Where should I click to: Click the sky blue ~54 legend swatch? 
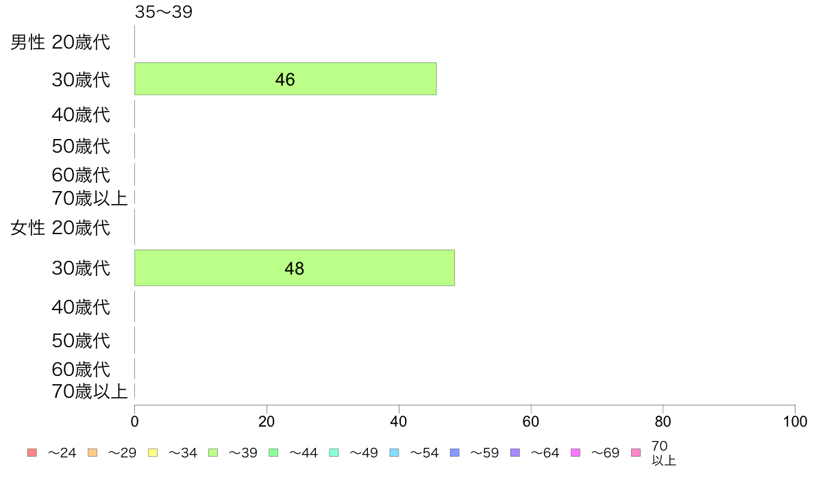[x=394, y=453]
